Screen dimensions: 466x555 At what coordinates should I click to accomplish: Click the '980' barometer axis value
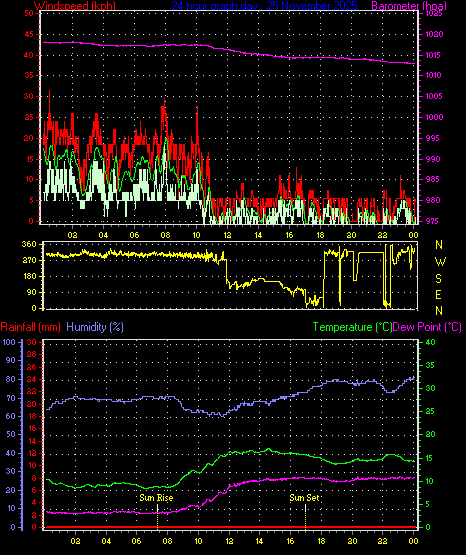click(x=432, y=200)
